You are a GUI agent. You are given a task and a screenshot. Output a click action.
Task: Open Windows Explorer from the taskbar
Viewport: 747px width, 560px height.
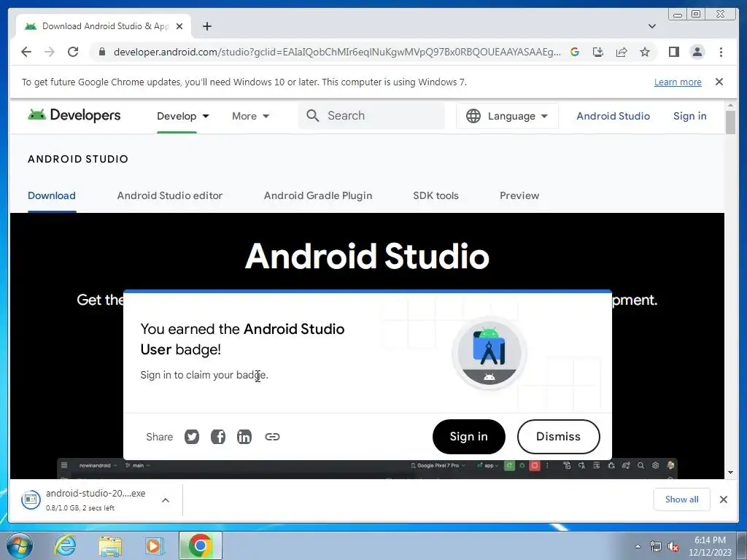[110, 545]
